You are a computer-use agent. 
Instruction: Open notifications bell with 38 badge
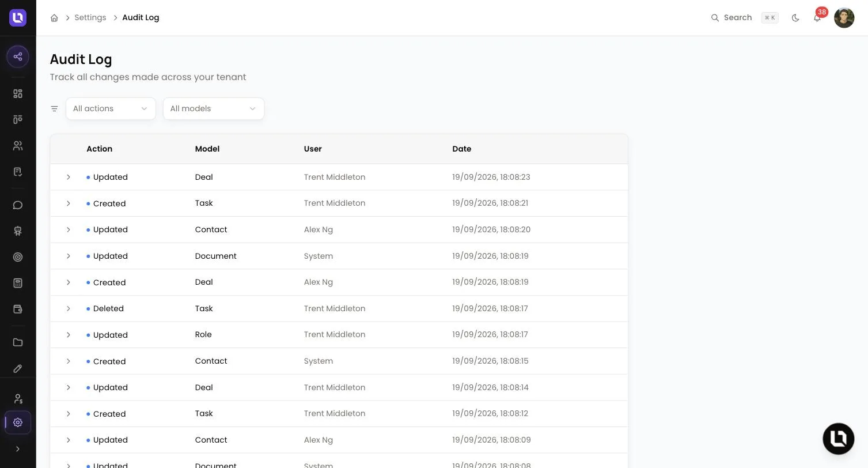click(817, 18)
